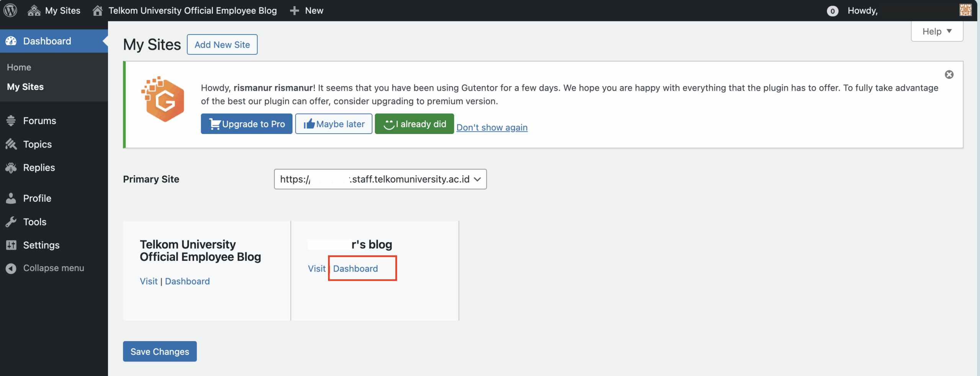
Task: Open the New content menu
Action: point(307,10)
